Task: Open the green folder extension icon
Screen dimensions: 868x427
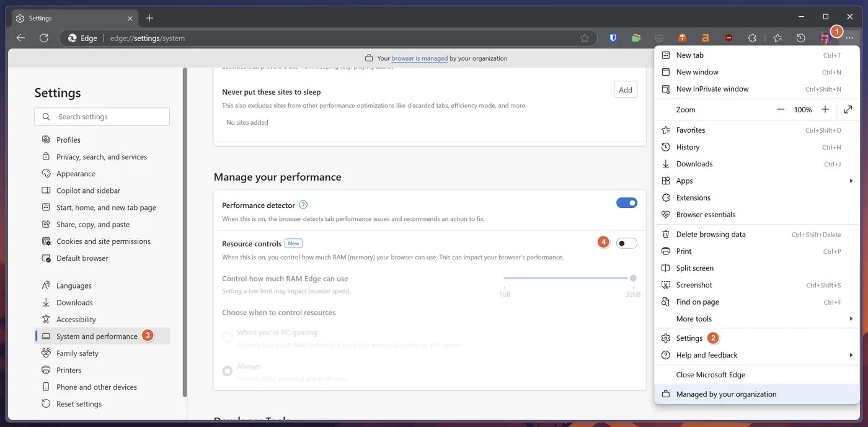Action: tap(636, 38)
